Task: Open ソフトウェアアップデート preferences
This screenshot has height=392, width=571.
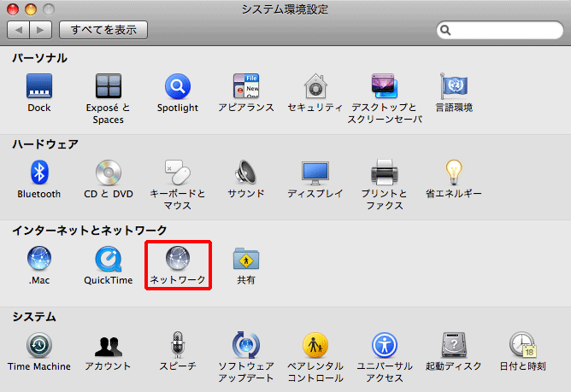Action: tap(246, 345)
